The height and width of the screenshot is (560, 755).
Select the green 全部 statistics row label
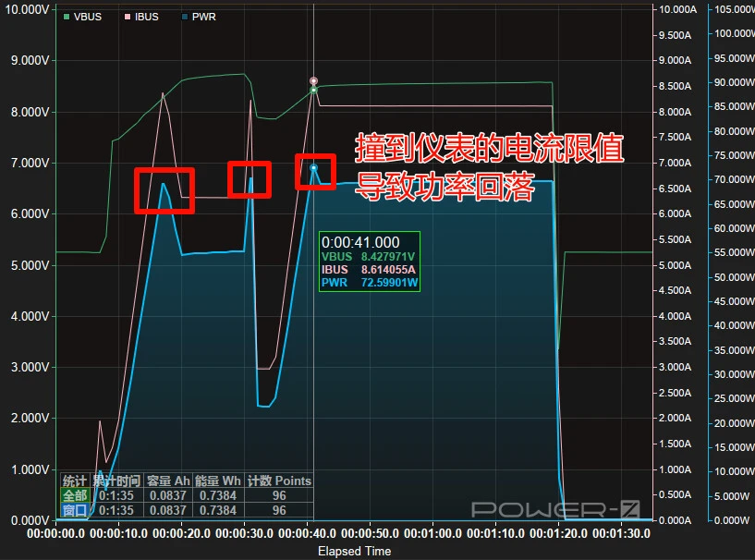pos(75,495)
